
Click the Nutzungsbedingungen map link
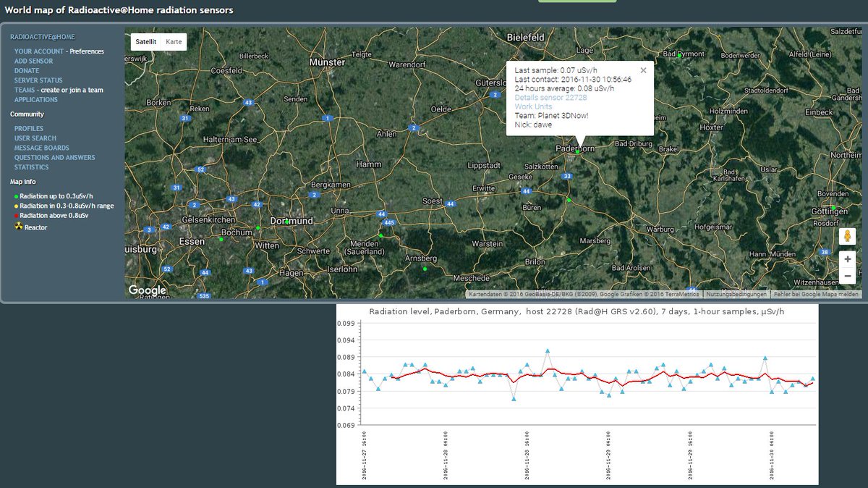736,295
